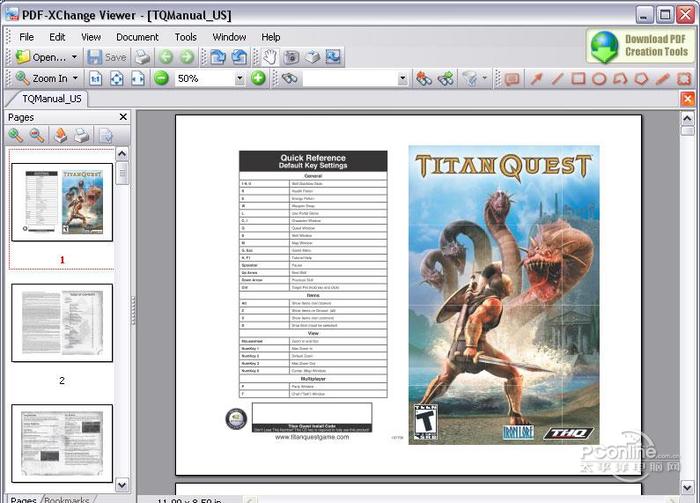Select page 1 thumbnail
The width and height of the screenshot is (700, 503).
(x=62, y=202)
